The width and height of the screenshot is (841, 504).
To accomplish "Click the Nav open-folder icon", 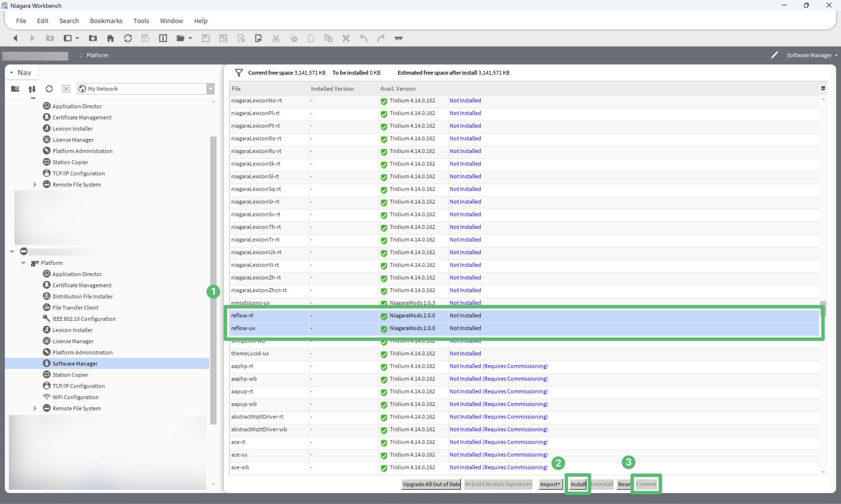I will pyautogui.click(x=15, y=89).
